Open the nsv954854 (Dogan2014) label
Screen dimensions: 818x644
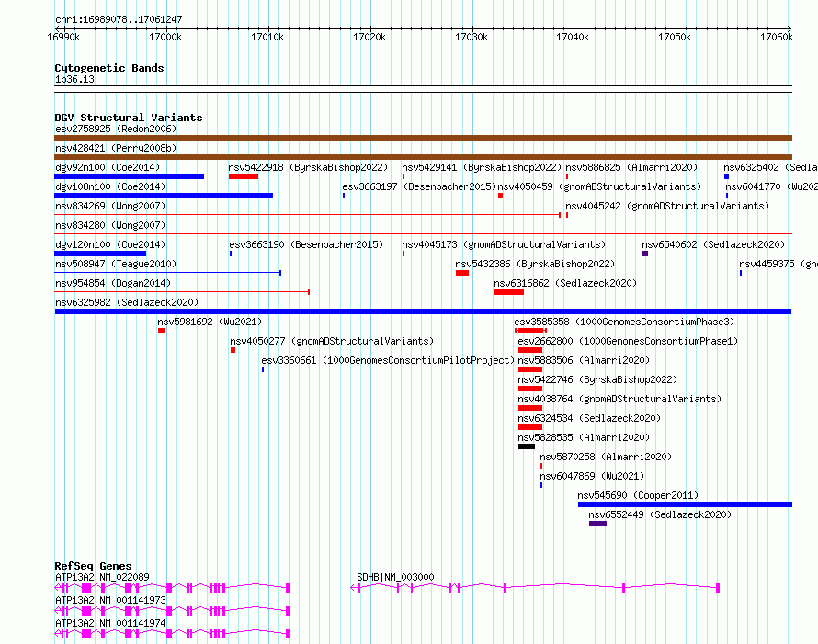(x=113, y=283)
